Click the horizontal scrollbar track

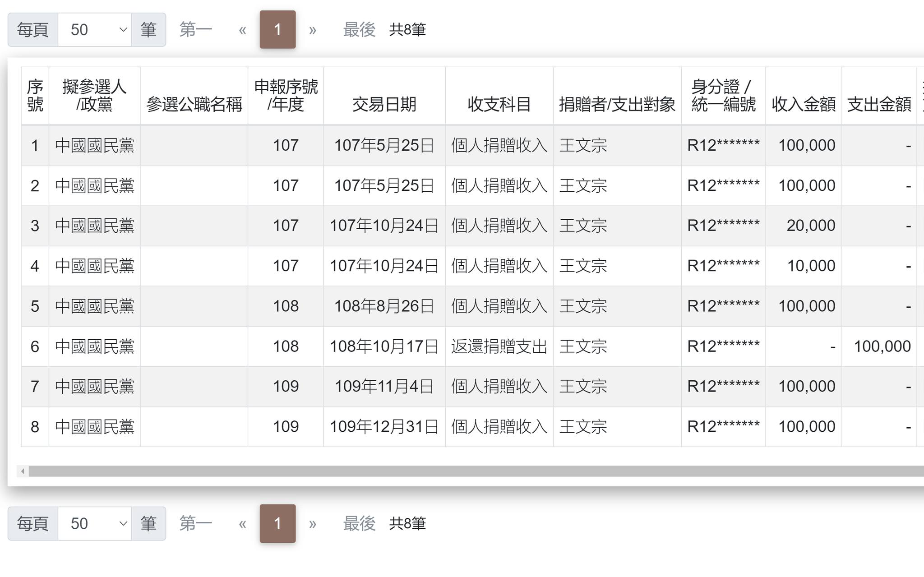[476, 471]
